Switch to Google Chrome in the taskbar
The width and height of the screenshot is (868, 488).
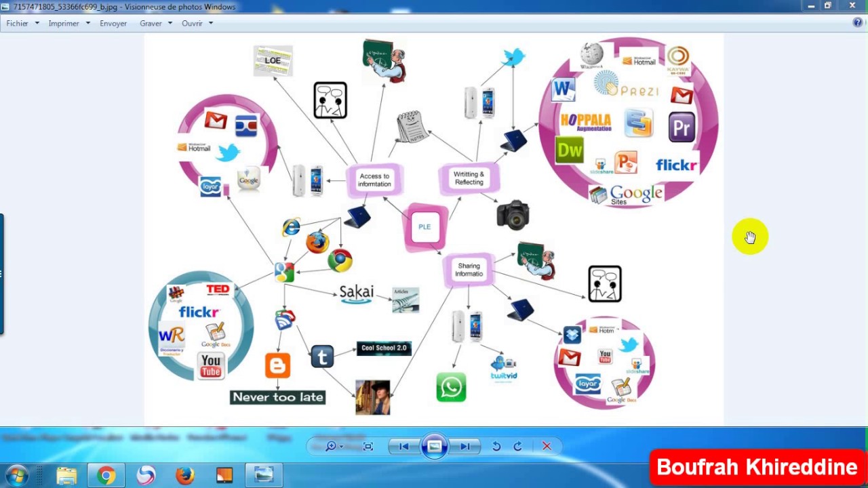[x=106, y=476]
